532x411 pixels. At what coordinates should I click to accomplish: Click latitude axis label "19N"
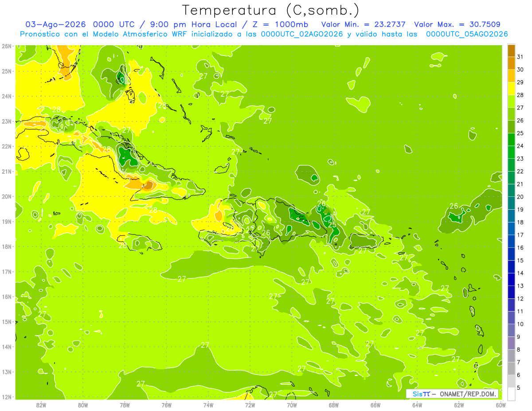[x=7, y=222]
